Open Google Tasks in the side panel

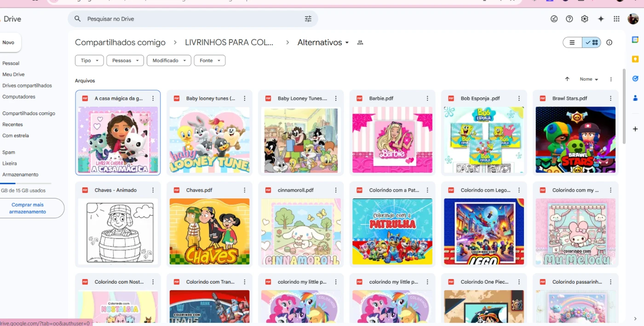point(635,78)
